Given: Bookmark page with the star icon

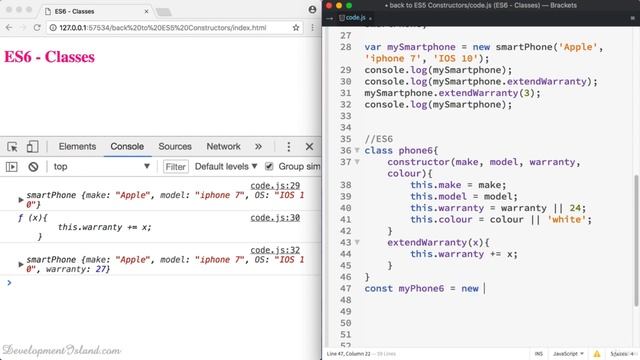Looking at the screenshot, I should click(x=296, y=28).
